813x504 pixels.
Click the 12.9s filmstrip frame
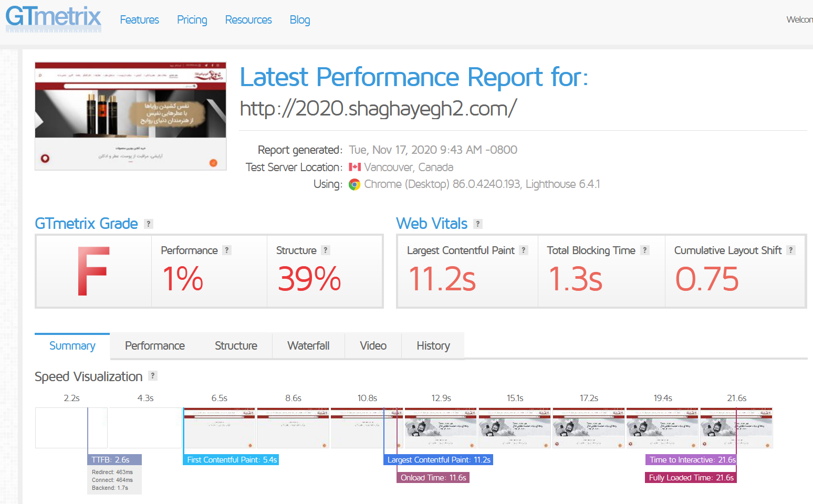[x=441, y=428]
